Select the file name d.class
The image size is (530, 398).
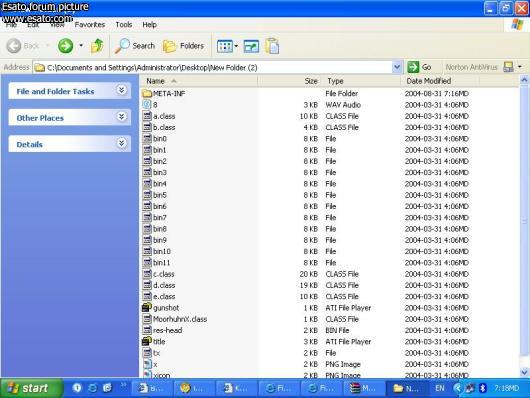pos(164,285)
